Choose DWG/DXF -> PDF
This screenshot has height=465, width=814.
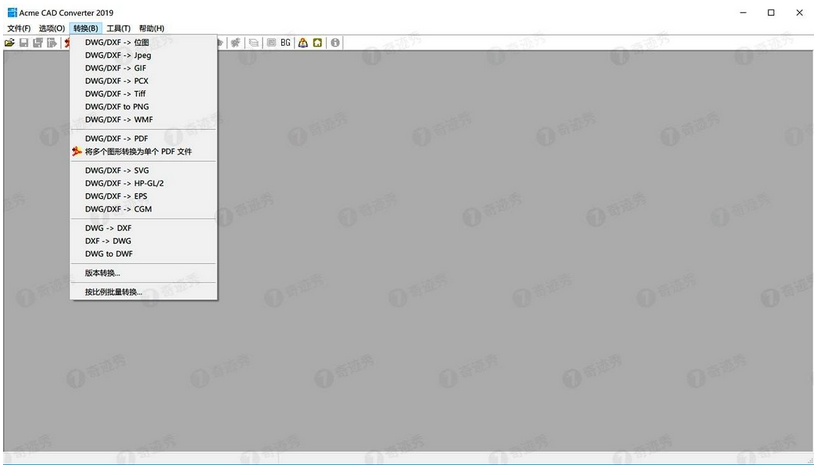point(143,139)
